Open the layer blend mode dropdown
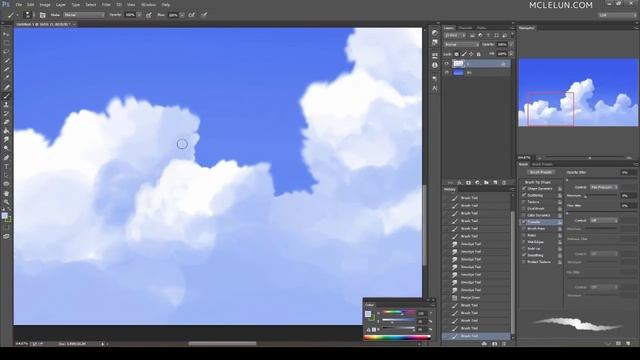This screenshot has width=640, height=360. [x=461, y=44]
